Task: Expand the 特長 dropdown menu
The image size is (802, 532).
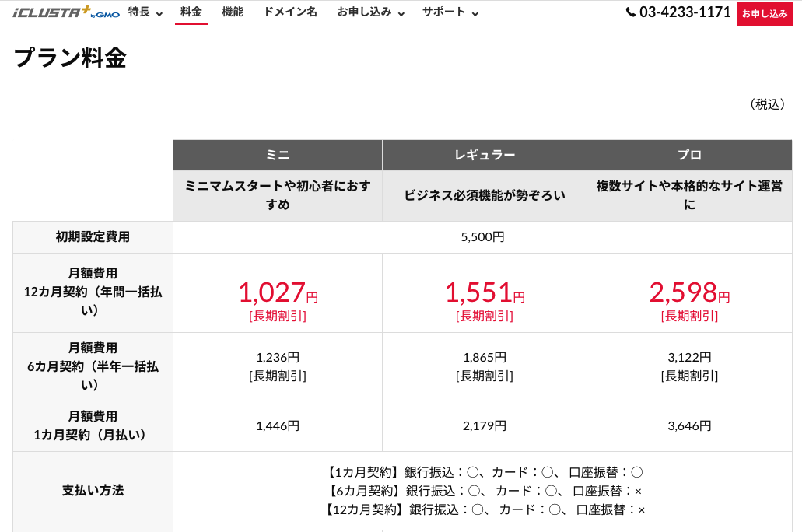Action: [145, 12]
